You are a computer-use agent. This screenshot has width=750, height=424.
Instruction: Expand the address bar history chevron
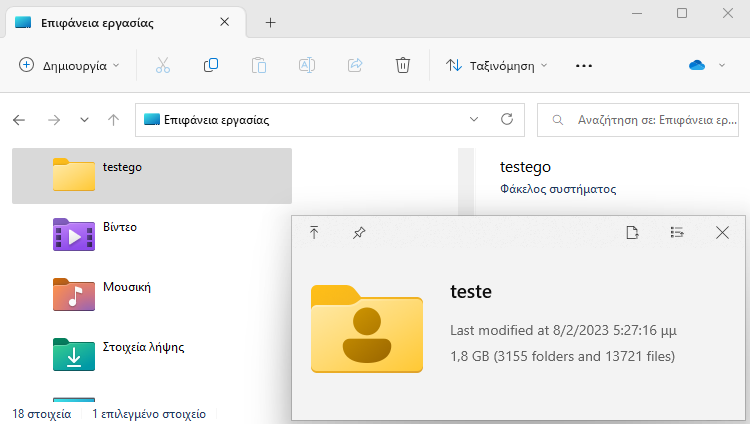[474, 119]
